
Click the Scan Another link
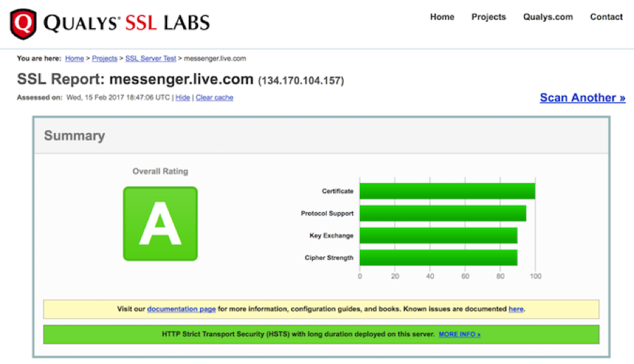click(583, 98)
